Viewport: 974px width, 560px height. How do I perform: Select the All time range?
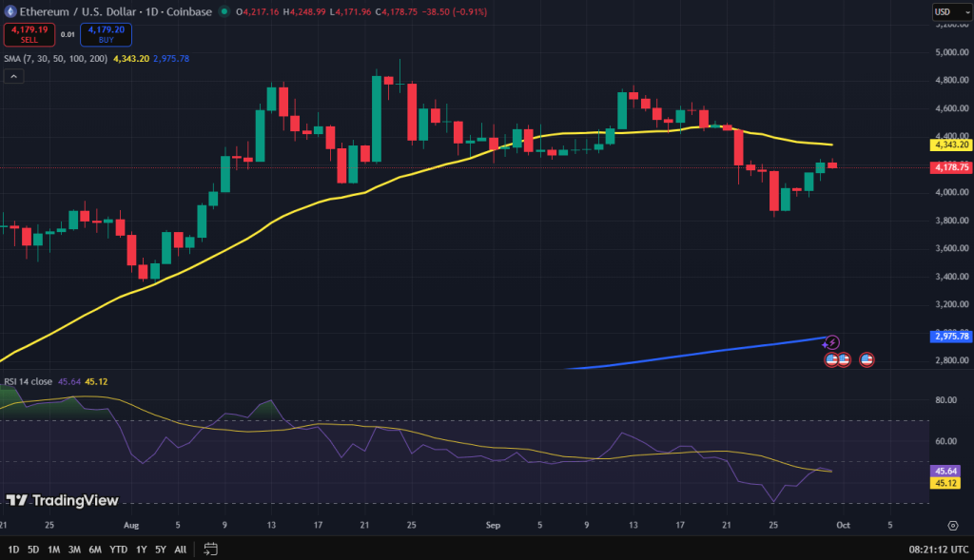(180, 550)
